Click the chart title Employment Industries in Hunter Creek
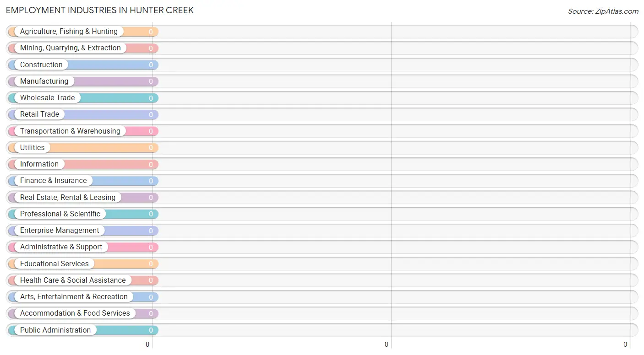Image resolution: width=644 pixels, height=355 pixels. (100, 10)
